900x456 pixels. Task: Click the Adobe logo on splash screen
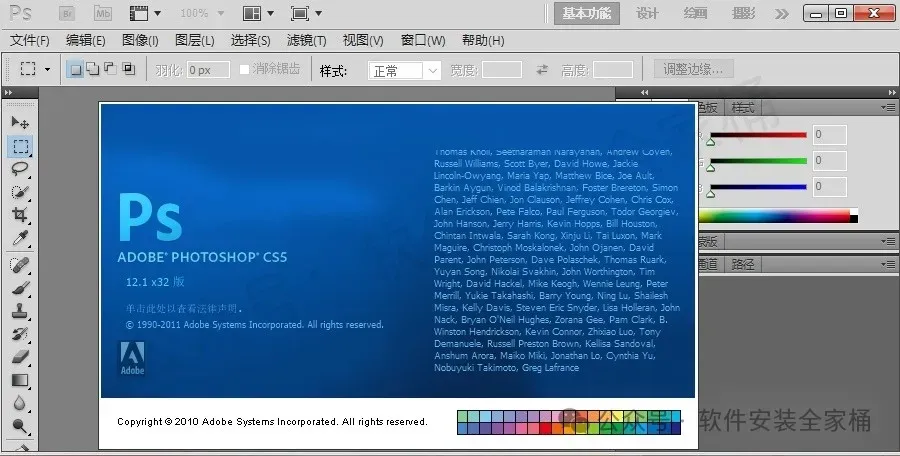tap(132, 358)
